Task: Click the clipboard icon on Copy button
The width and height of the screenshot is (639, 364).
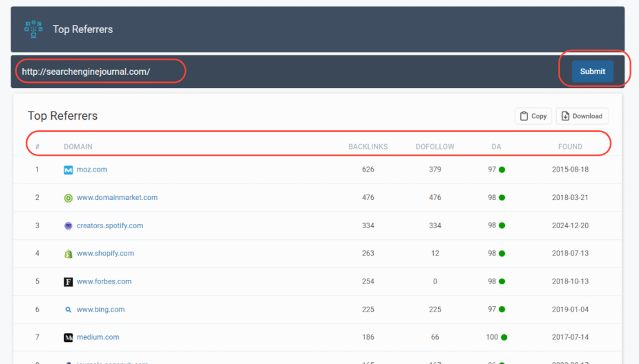Action: pyautogui.click(x=524, y=116)
